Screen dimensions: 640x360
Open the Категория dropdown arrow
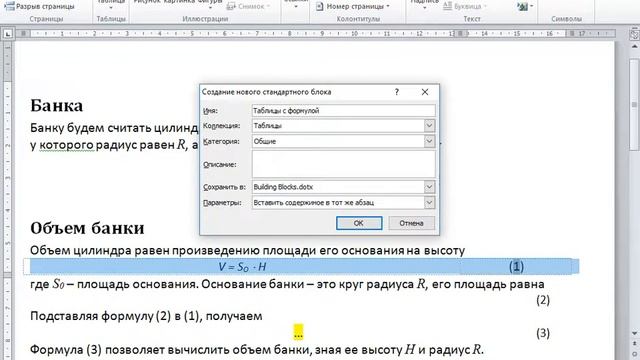coord(429,141)
